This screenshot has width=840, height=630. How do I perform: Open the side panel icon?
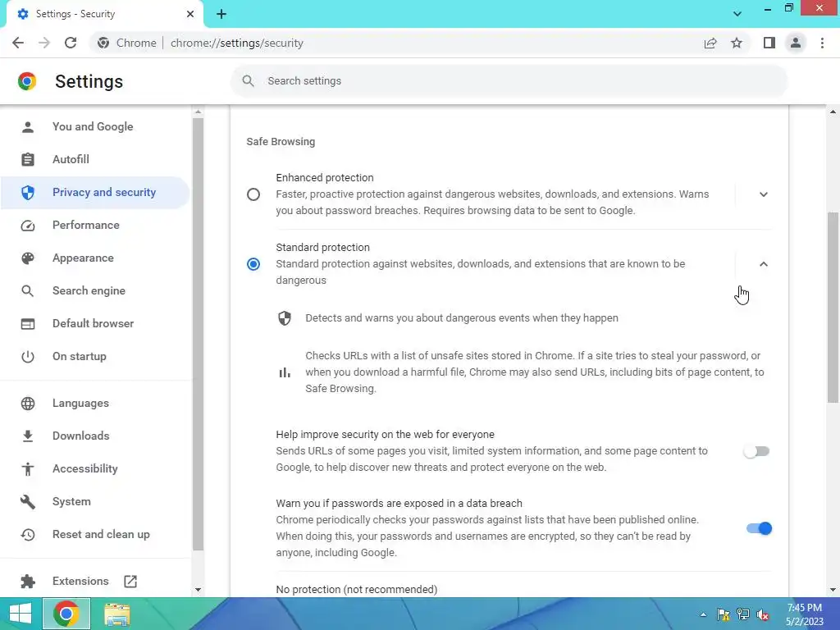[769, 43]
